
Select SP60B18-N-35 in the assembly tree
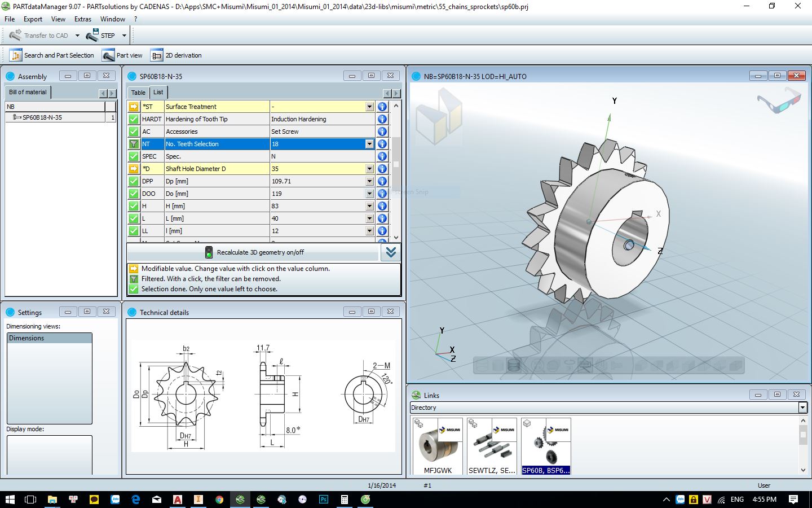click(42, 117)
